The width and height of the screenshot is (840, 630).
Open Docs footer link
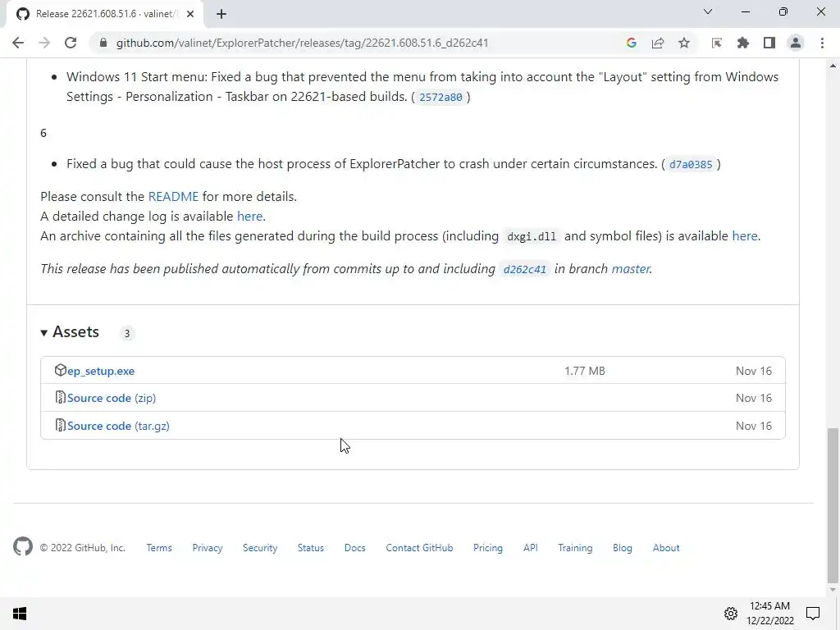click(x=354, y=547)
